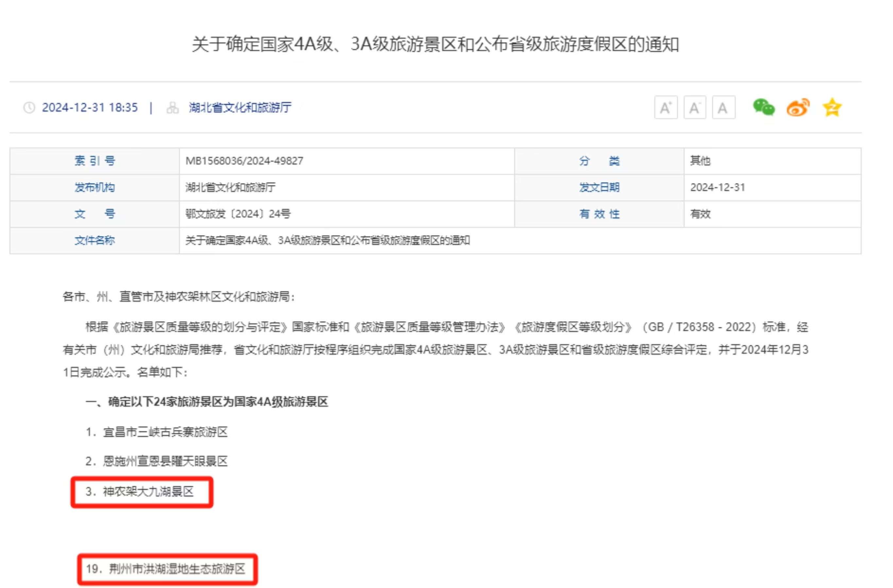893x588 pixels.
Task: Click document number 鄂文旅发〔2024〕24号
Action: tap(238, 214)
